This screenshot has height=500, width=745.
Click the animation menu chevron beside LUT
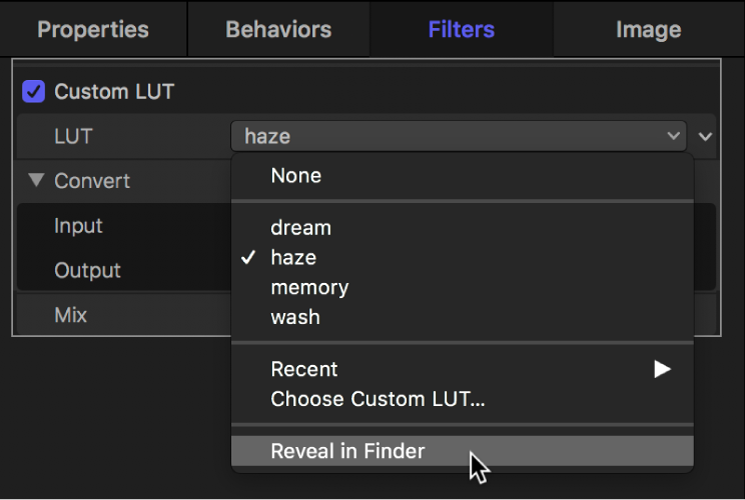pos(706,136)
